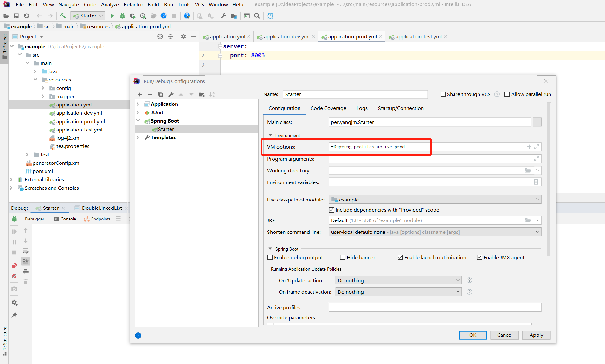Click View Breakpoints red circles icon
The image size is (605, 364).
coord(14,265)
